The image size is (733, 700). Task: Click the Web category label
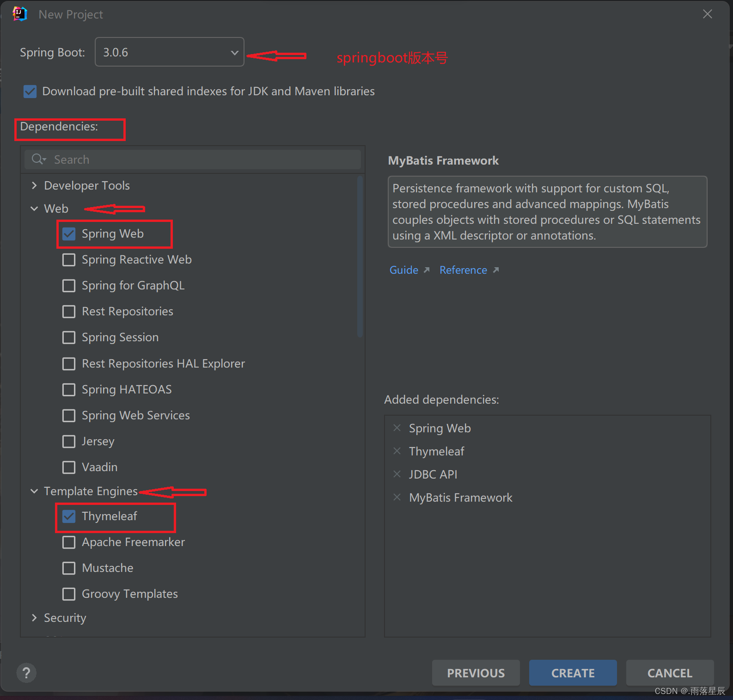click(x=56, y=209)
